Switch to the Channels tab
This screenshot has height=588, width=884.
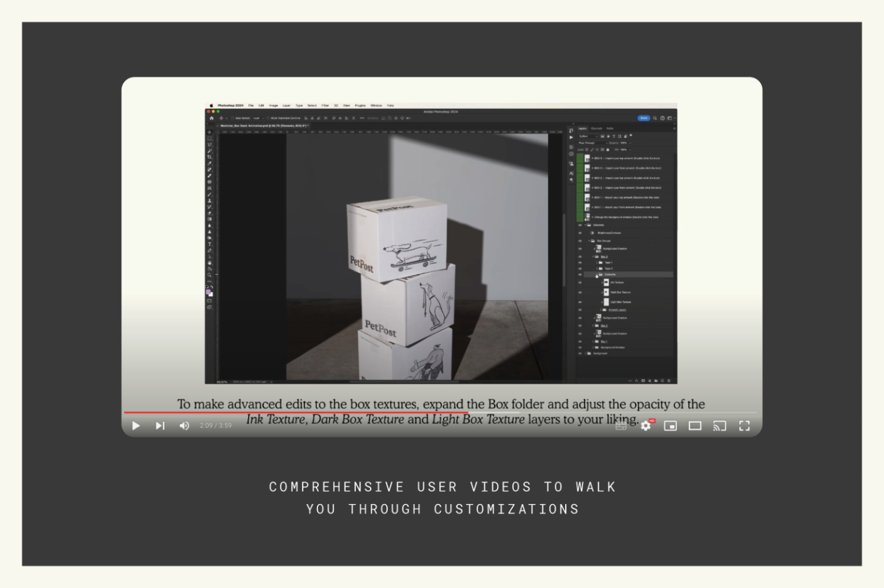pyautogui.click(x=596, y=128)
